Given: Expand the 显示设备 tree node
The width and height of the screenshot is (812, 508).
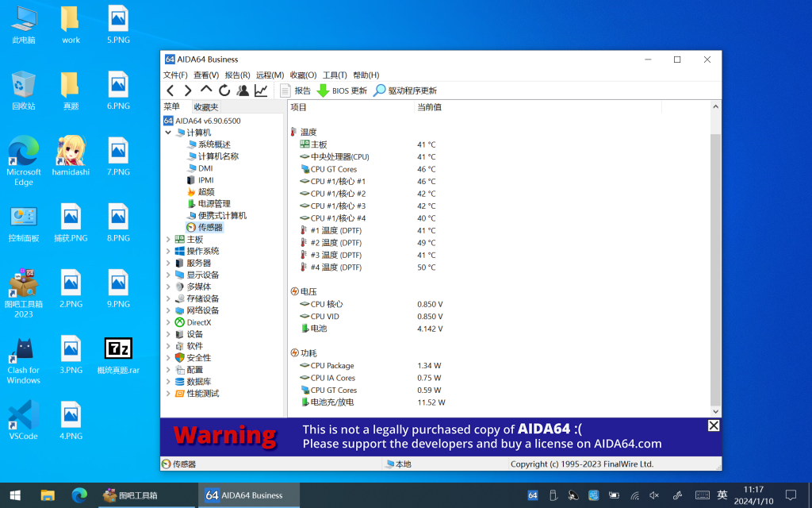Looking at the screenshot, I should click(168, 275).
